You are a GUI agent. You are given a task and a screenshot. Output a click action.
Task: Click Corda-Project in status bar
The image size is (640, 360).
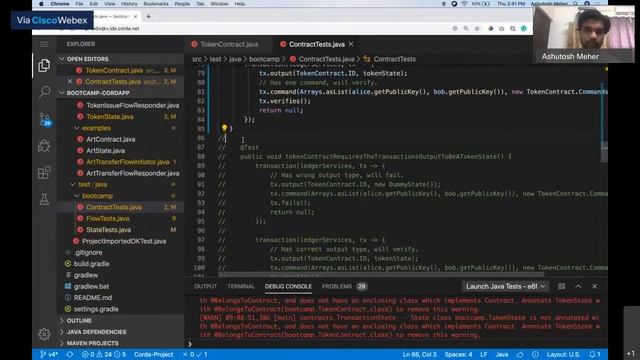point(153,354)
